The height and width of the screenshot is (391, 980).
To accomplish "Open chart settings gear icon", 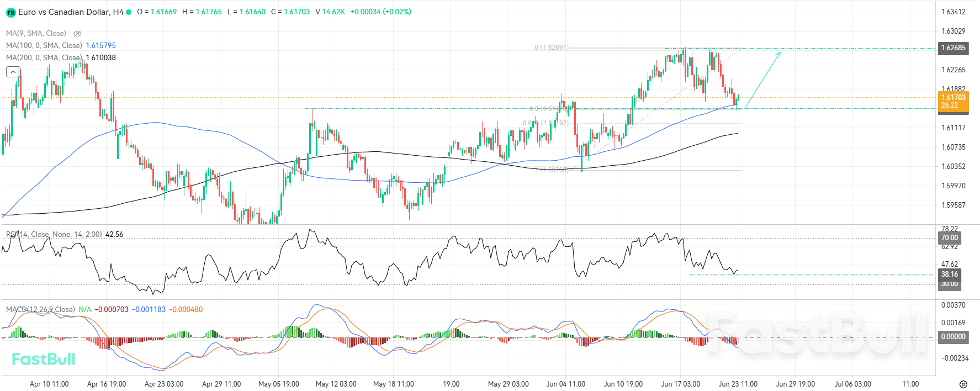I will coord(963,384).
